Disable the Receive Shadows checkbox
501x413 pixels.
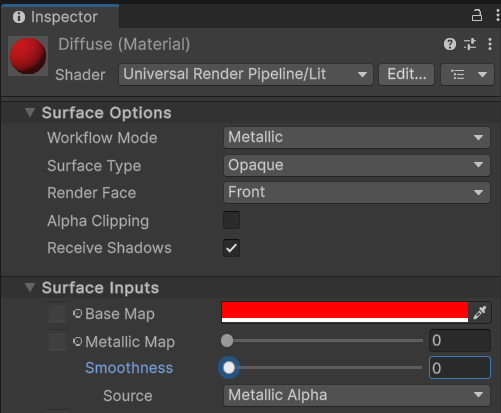pos(231,248)
